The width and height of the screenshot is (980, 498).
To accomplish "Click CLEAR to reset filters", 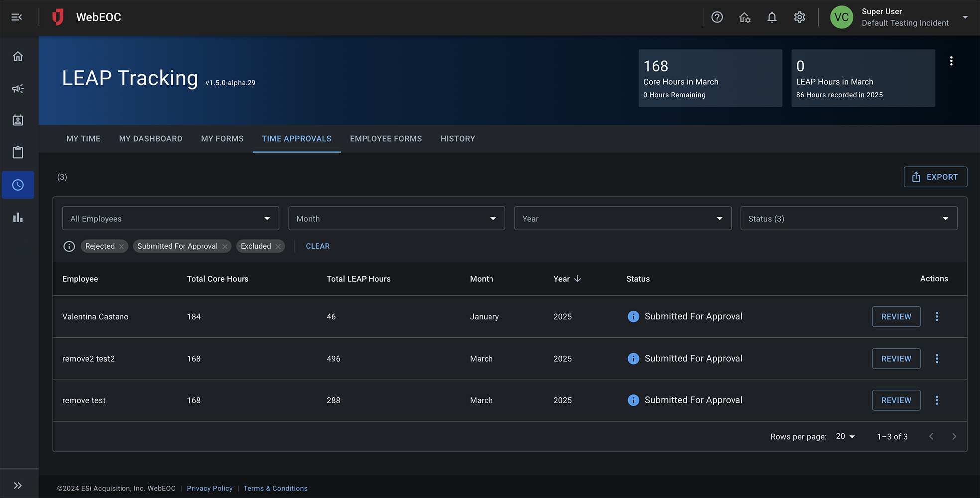I will tap(318, 246).
